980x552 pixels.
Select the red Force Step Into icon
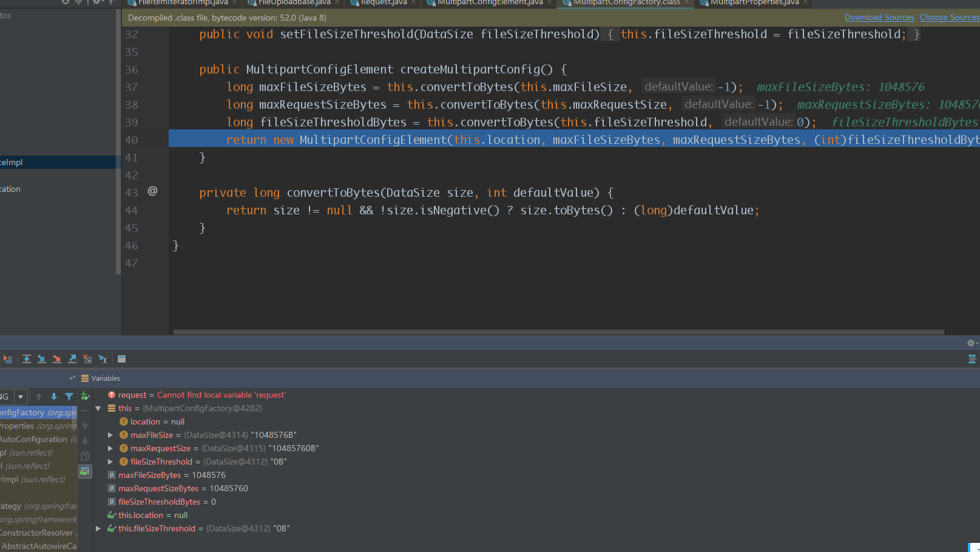(x=56, y=359)
